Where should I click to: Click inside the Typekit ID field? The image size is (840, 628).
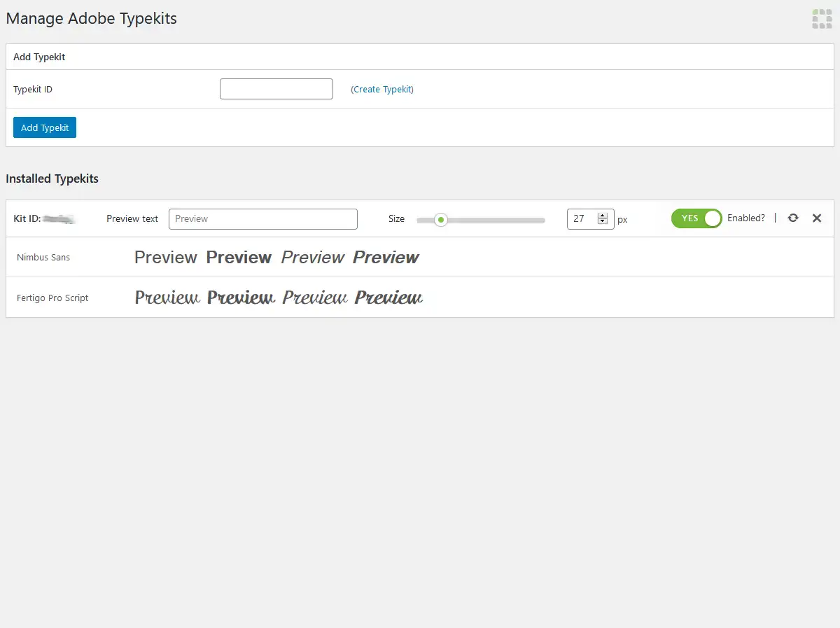point(276,89)
